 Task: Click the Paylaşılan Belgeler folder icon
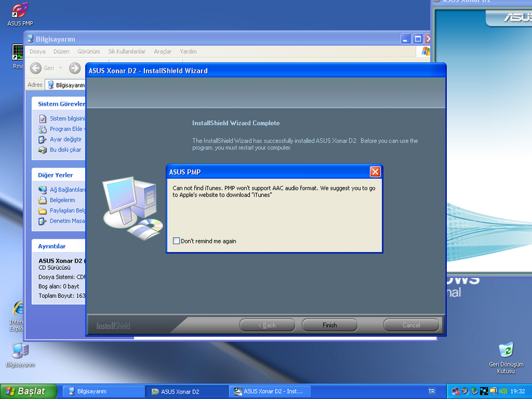(x=43, y=211)
